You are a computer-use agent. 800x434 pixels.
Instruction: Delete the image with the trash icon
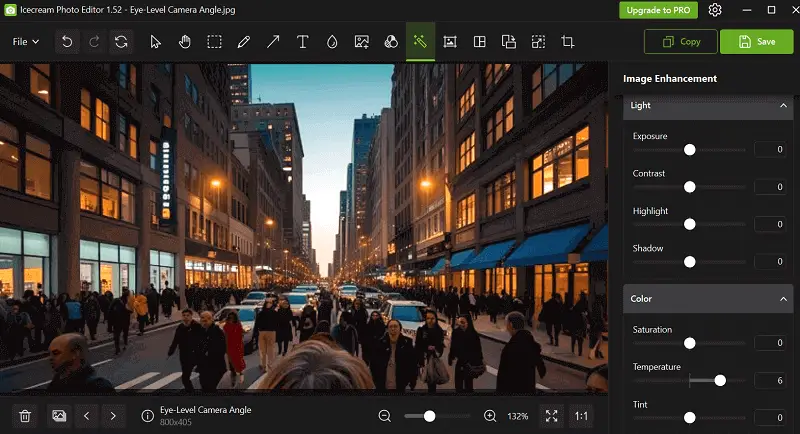[25, 416]
